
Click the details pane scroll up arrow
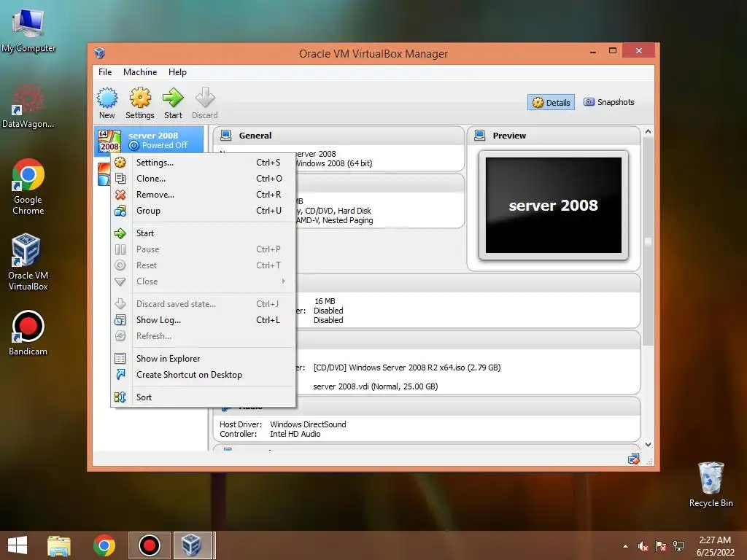[648, 131]
